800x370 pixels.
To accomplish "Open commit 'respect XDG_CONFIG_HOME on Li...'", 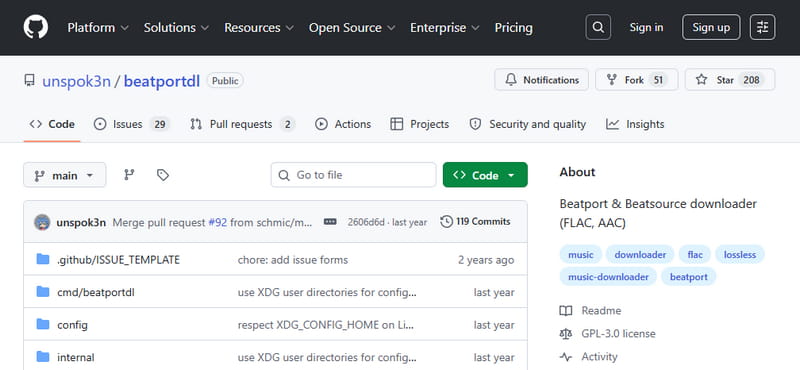I will (x=327, y=325).
